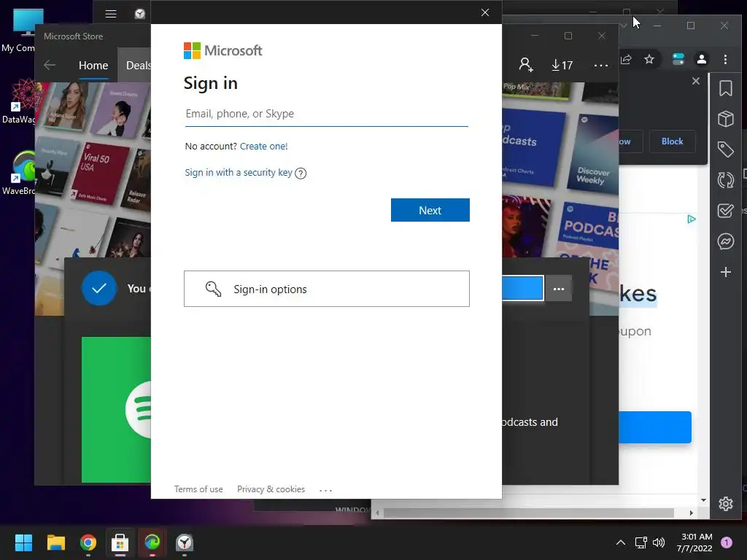Open Microsoft Store account icon

point(526,65)
